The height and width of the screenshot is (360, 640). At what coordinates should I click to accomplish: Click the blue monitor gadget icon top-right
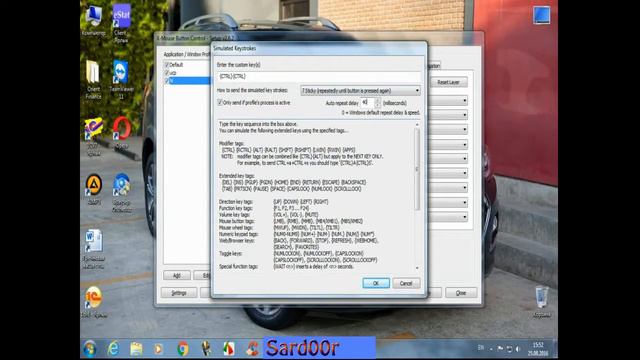(x=541, y=15)
